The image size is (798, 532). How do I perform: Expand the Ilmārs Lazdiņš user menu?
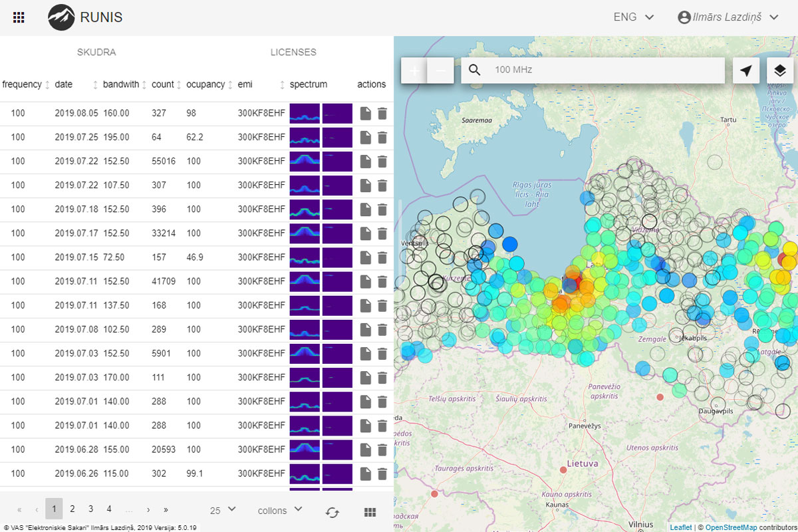coord(728,18)
